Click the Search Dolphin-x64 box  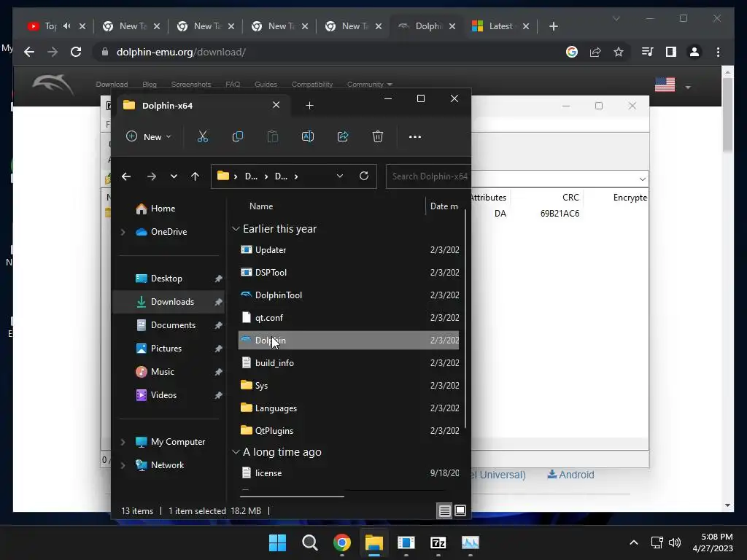[x=428, y=176]
